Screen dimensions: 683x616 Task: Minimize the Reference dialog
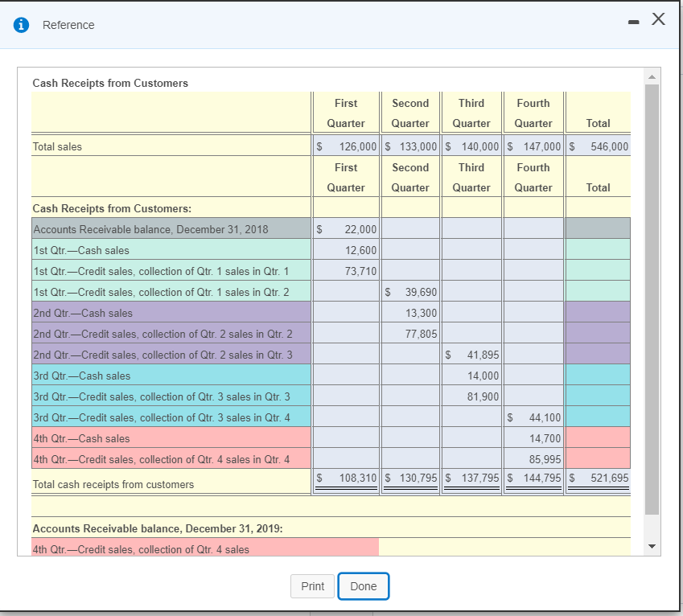(633, 23)
